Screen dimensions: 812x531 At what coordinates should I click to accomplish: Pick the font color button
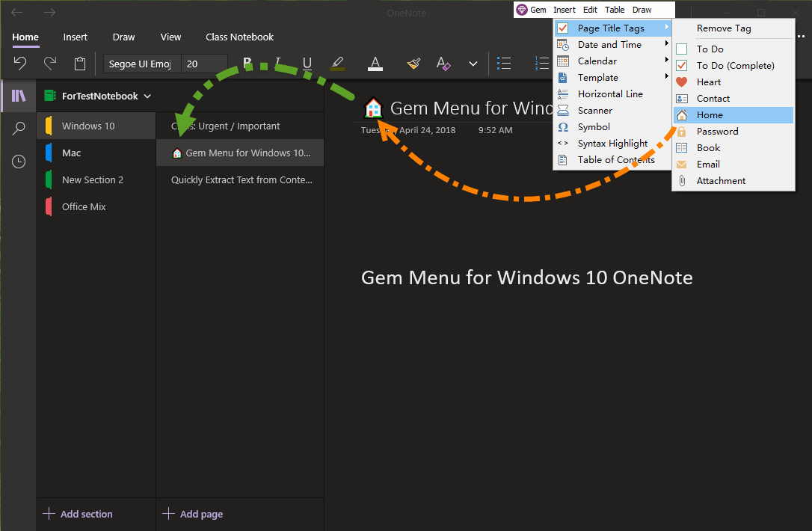[375, 64]
